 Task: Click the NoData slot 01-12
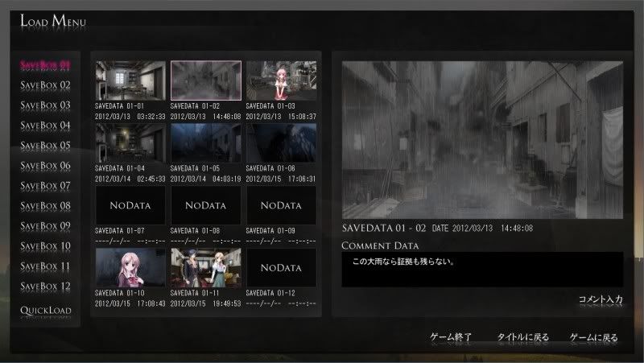tap(281, 268)
